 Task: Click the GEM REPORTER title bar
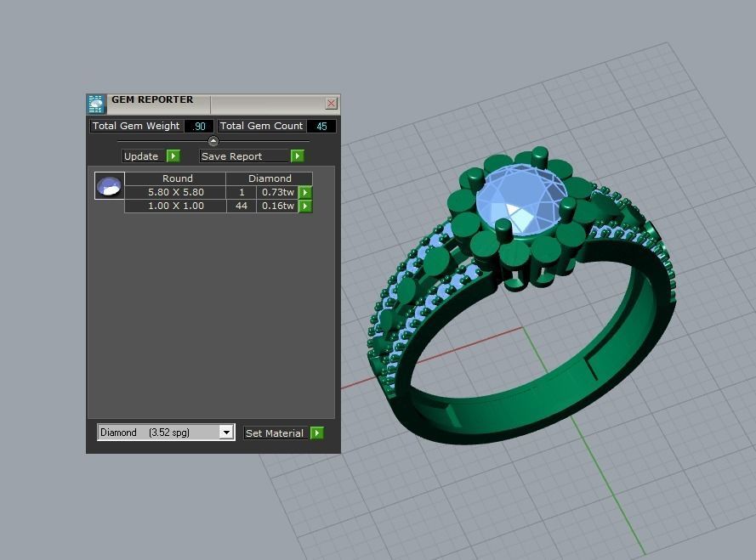coord(213,104)
